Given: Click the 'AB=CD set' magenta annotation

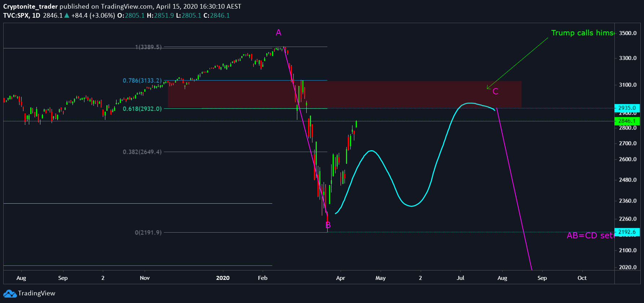Looking at the screenshot, I should point(590,235).
